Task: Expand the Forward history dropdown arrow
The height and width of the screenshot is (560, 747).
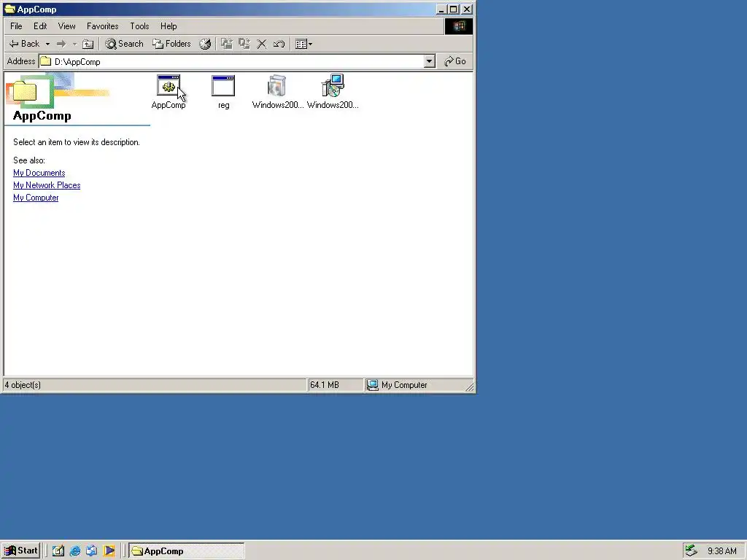Action: point(75,44)
